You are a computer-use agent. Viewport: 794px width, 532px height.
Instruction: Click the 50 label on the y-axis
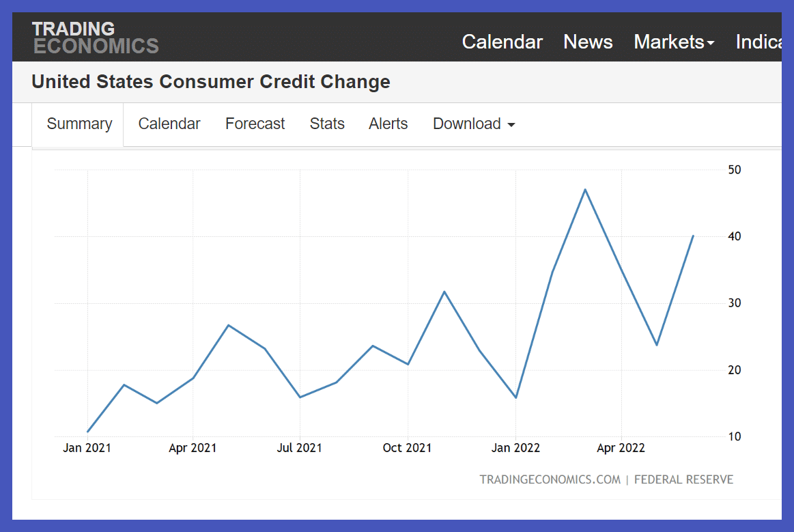[735, 169]
